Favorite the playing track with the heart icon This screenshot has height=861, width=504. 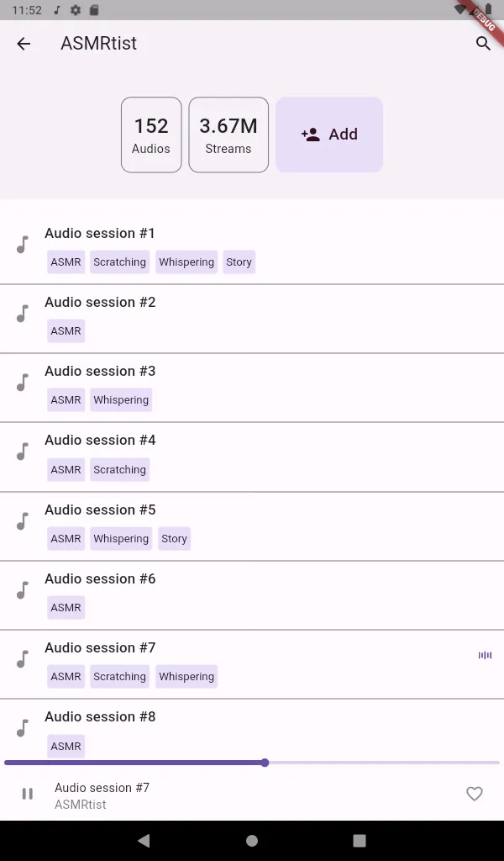pos(474,794)
